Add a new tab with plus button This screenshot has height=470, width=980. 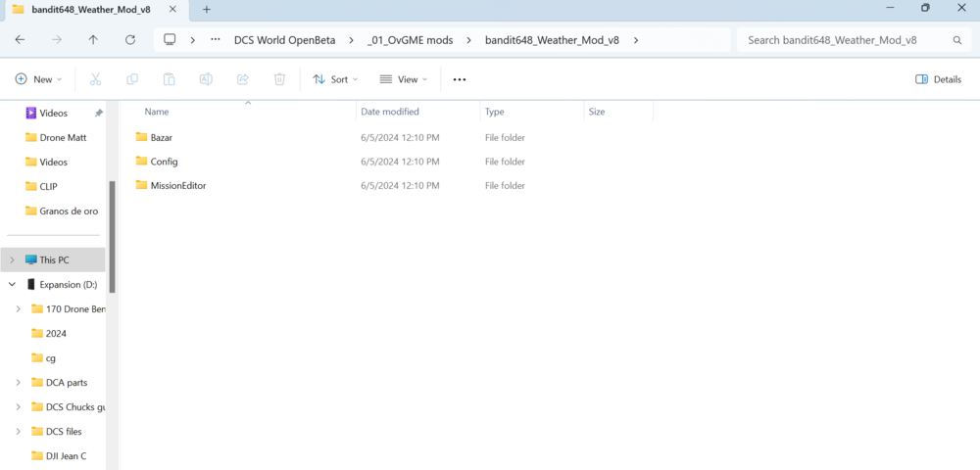[207, 10]
